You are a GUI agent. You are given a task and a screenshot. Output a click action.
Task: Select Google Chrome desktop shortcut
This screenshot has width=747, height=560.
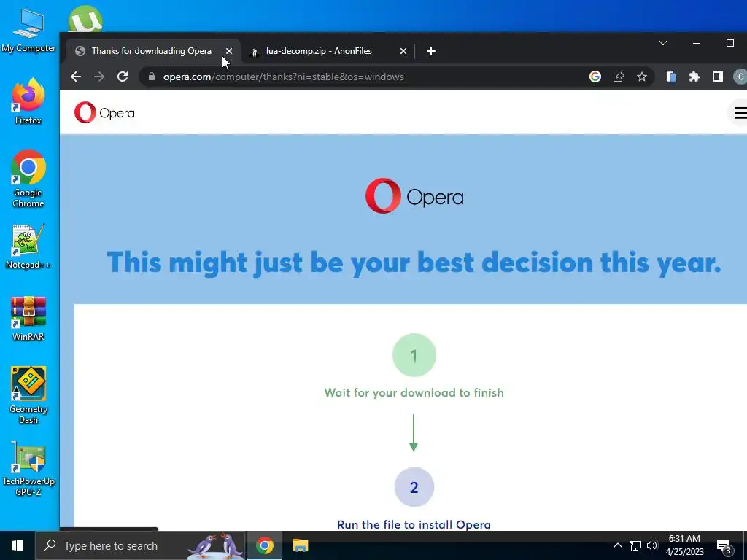click(28, 179)
